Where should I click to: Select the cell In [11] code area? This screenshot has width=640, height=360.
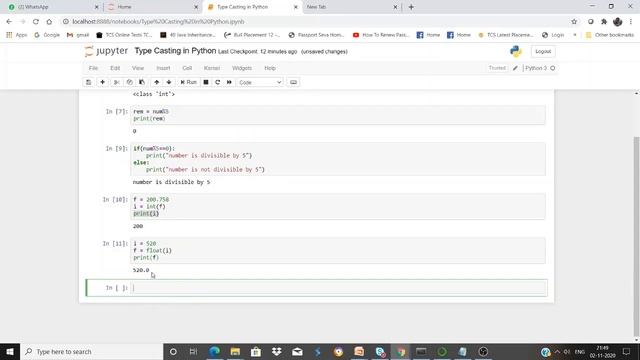[338, 251]
